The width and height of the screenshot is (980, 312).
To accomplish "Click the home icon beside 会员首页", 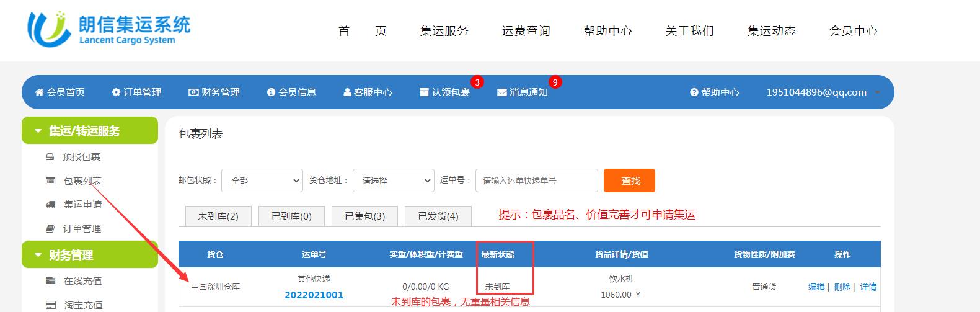I will 39,92.
